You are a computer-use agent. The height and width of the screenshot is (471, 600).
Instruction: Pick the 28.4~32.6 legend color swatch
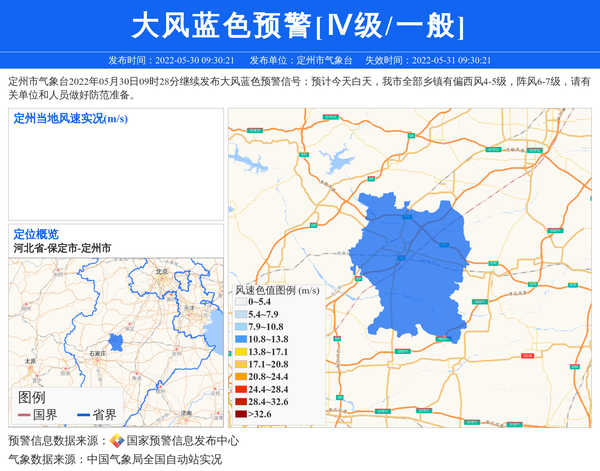point(241,402)
